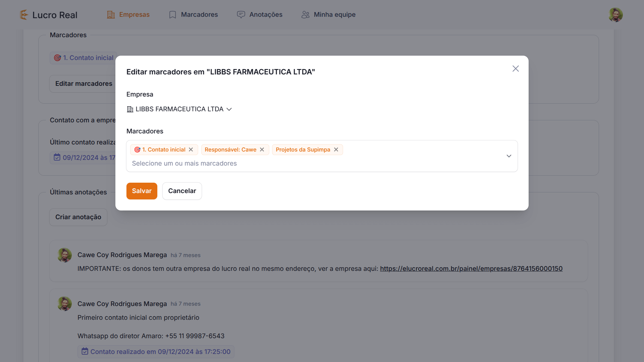Expand the marcadores multiselect chevron
The width and height of the screenshot is (644, 362).
coord(509,156)
